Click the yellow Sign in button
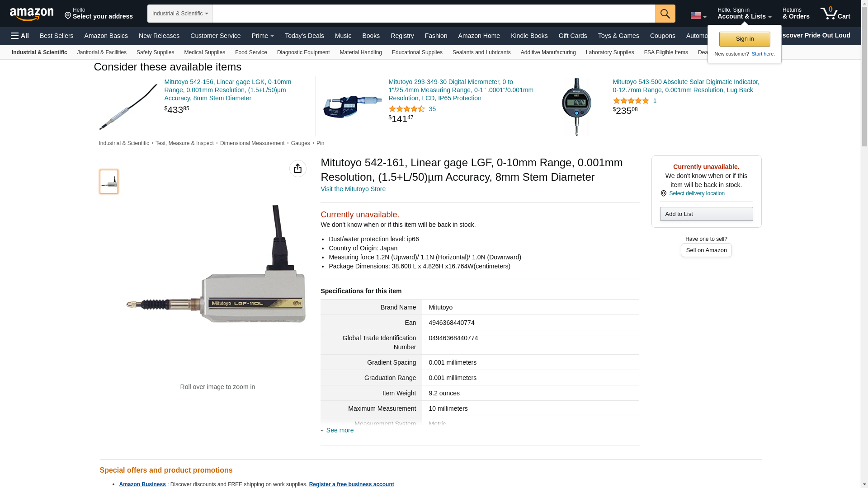868x488 pixels. point(744,39)
